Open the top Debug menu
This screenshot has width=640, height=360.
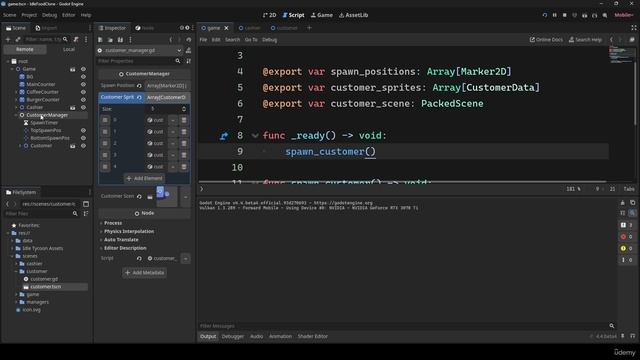point(49,15)
